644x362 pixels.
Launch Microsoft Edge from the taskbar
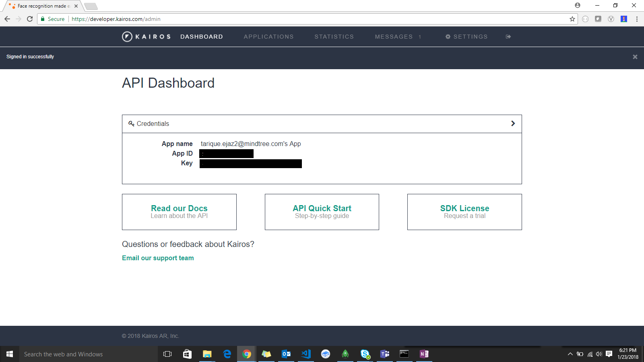click(x=227, y=354)
